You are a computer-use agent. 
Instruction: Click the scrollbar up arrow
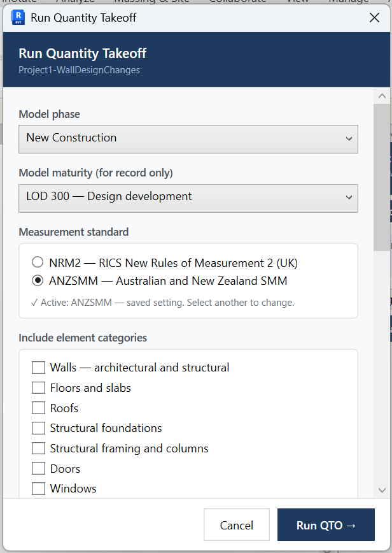pyautogui.click(x=382, y=96)
